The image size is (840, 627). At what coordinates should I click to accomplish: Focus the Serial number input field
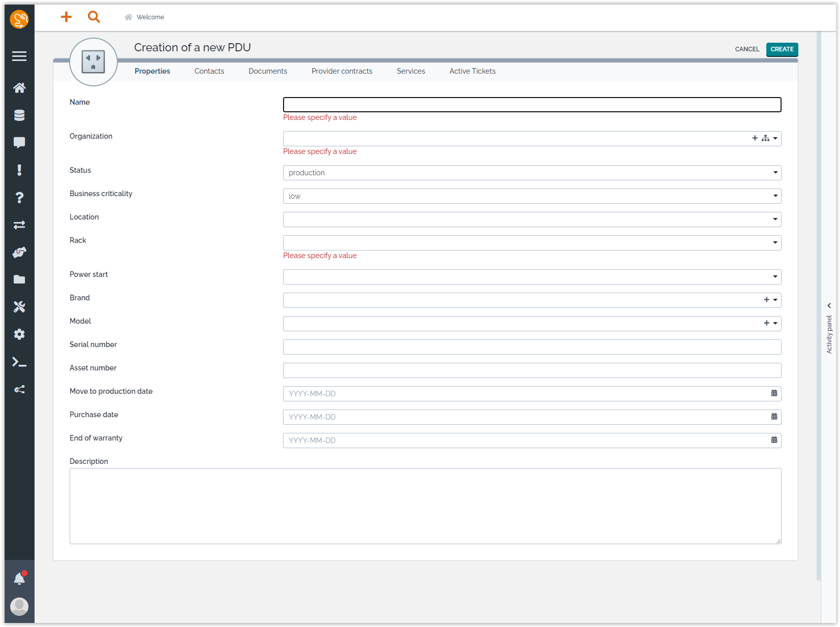pos(532,347)
